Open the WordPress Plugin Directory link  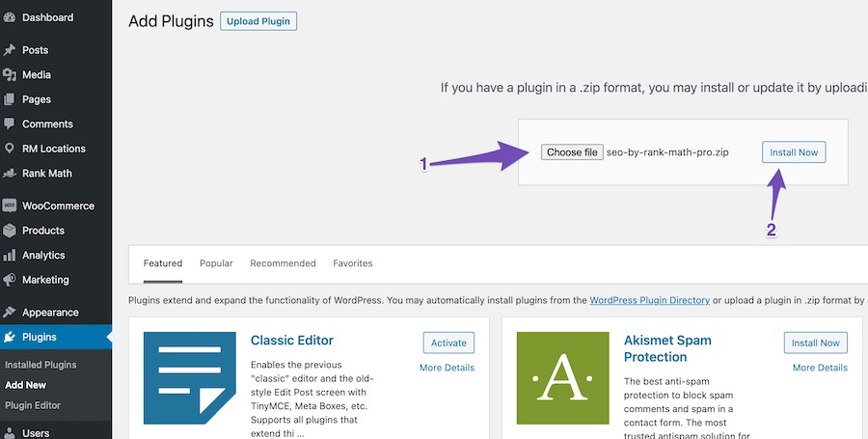[649, 300]
